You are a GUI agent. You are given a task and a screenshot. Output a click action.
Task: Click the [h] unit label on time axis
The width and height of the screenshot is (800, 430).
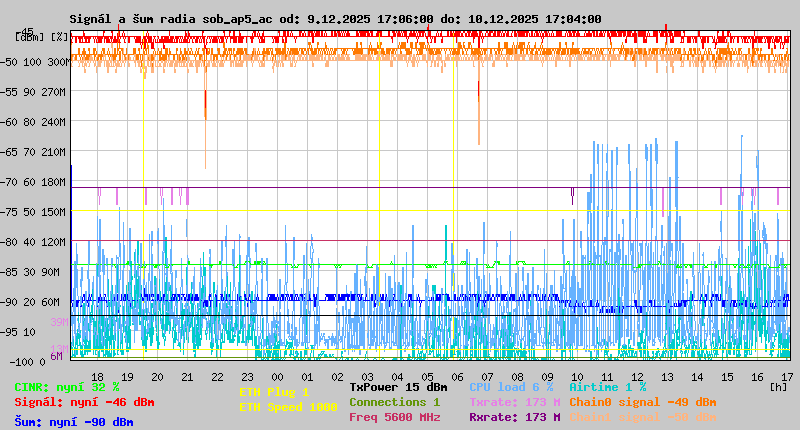pyautogui.click(x=778, y=386)
